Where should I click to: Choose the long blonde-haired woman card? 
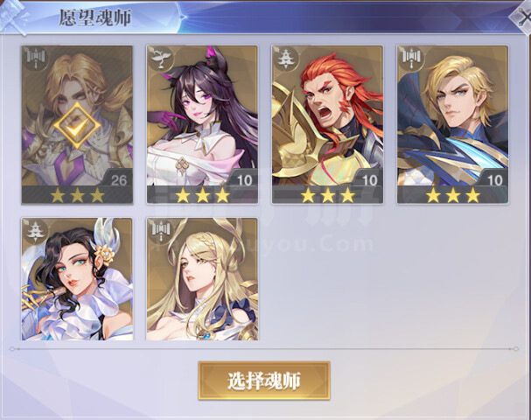(x=202, y=279)
